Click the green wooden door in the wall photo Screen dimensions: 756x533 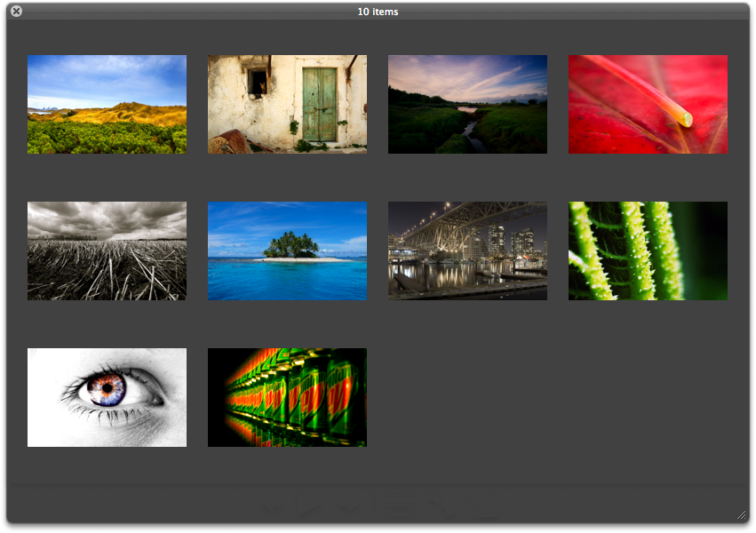click(x=320, y=104)
